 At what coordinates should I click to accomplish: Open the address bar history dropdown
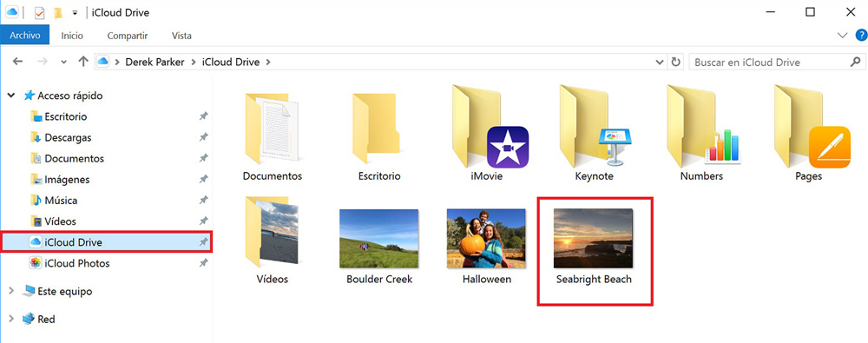(x=659, y=62)
